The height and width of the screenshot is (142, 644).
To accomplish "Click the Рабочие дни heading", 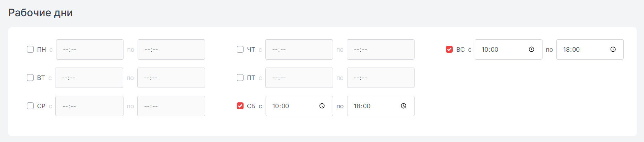I will pos(41,13).
